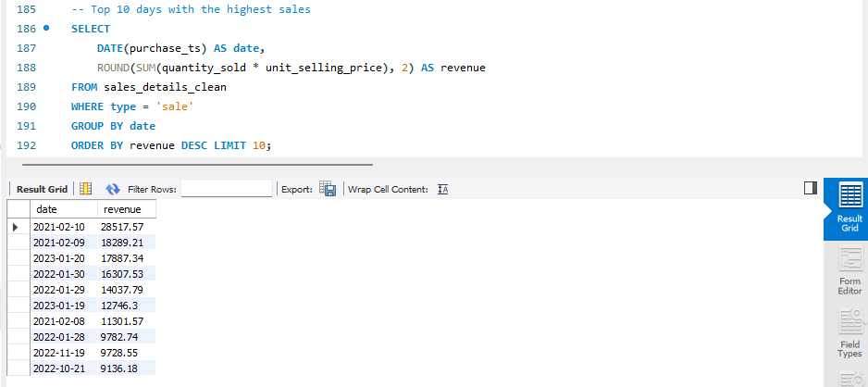868x387 pixels.
Task: Select cell 2023-01-19
Action: [x=64, y=305]
